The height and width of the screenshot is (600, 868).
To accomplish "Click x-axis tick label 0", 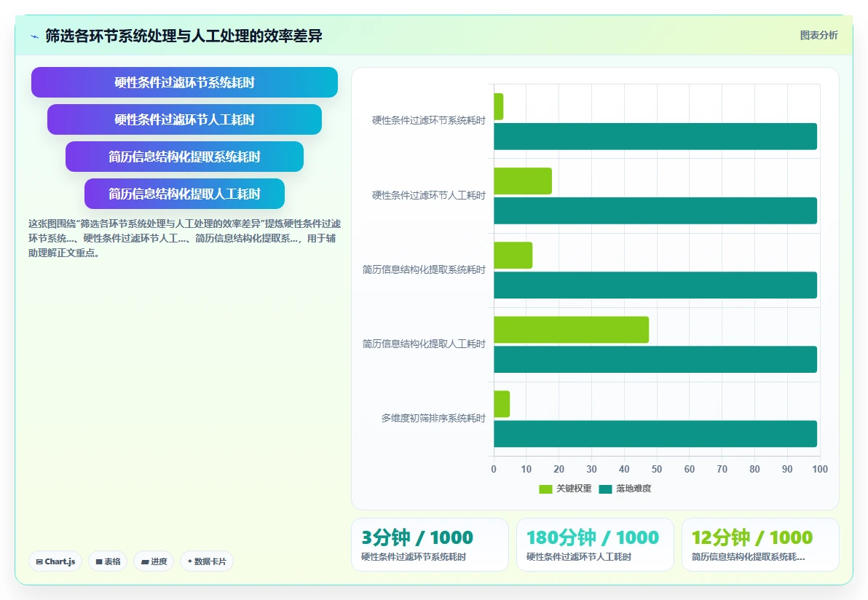I will 494,470.
